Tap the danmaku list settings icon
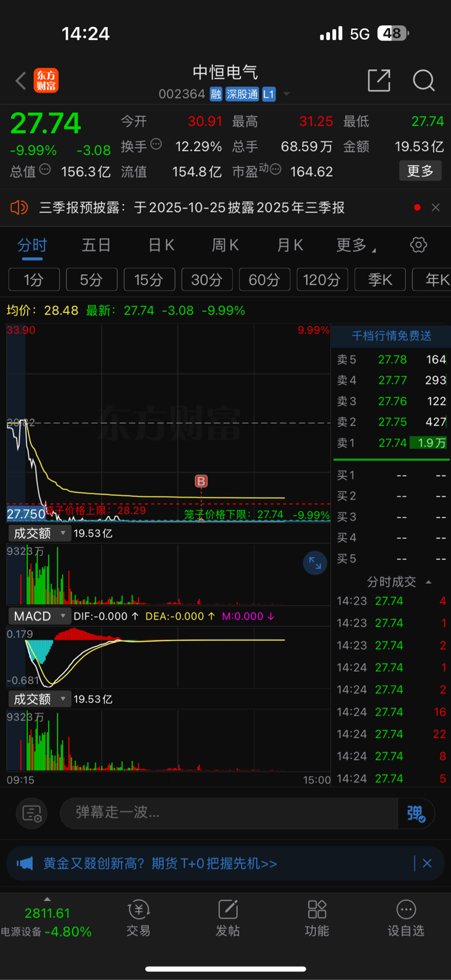 pos(31,813)
